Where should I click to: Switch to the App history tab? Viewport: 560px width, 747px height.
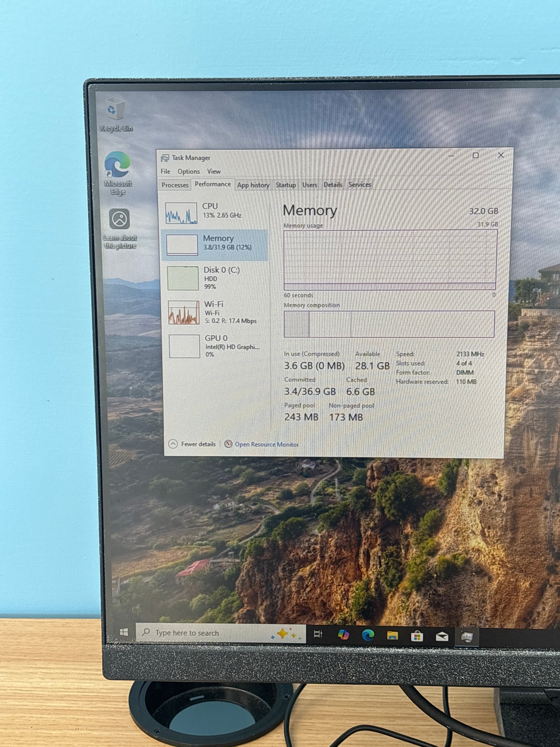point(253,185)
